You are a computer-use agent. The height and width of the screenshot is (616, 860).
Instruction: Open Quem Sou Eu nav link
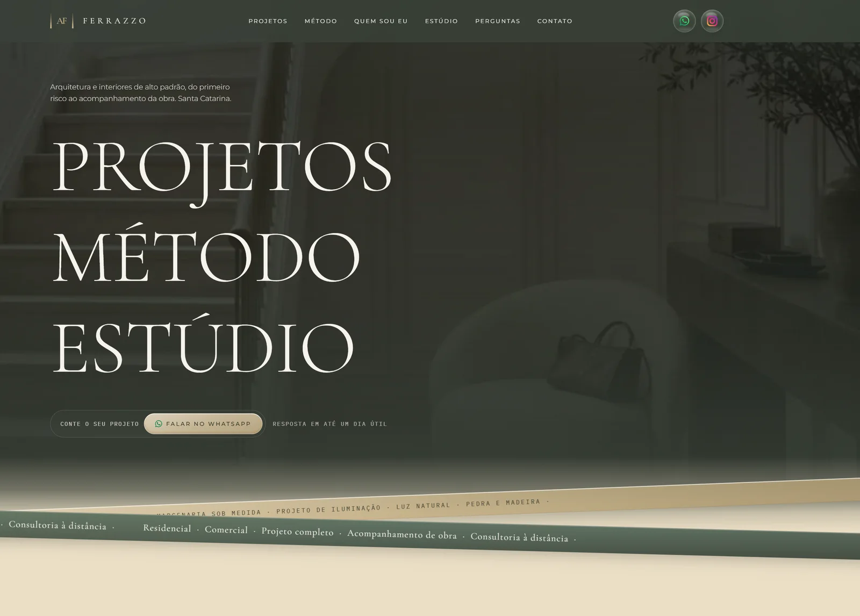click(381, 21)
